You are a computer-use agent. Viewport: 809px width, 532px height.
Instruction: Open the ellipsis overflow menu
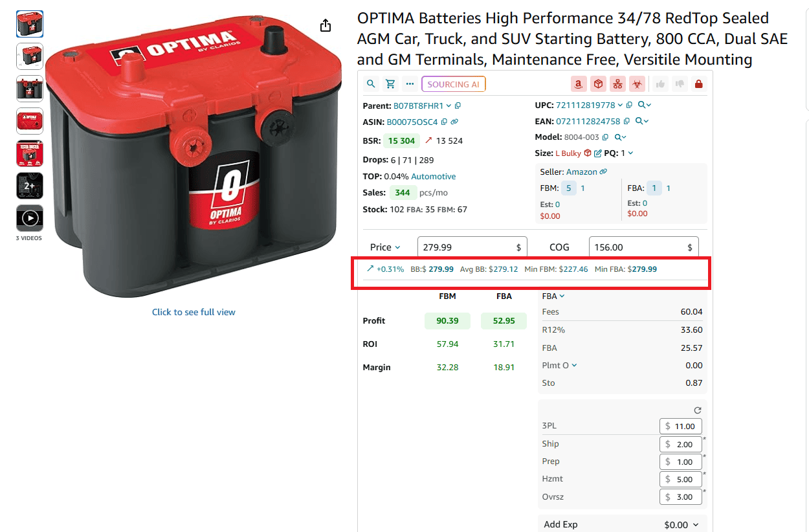point(409,83)
